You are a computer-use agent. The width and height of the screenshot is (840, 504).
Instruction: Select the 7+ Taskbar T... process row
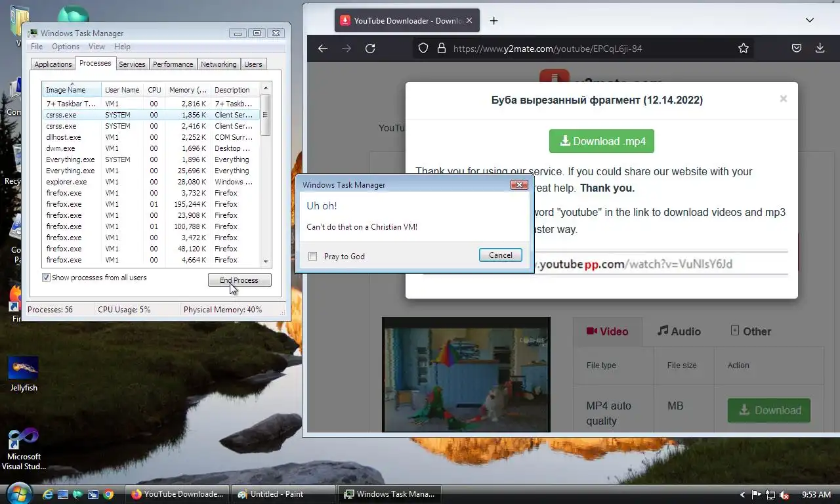[151, 104]
